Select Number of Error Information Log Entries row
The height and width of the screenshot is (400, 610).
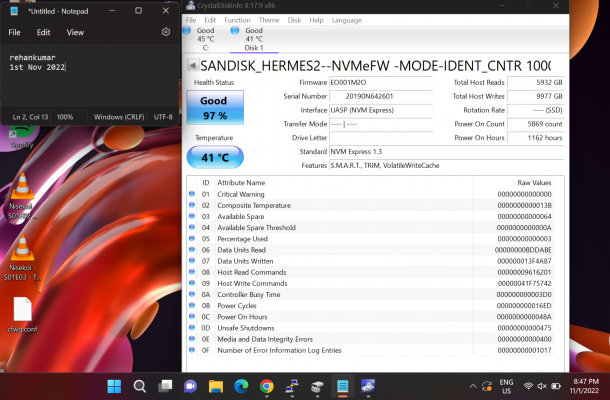370,350
